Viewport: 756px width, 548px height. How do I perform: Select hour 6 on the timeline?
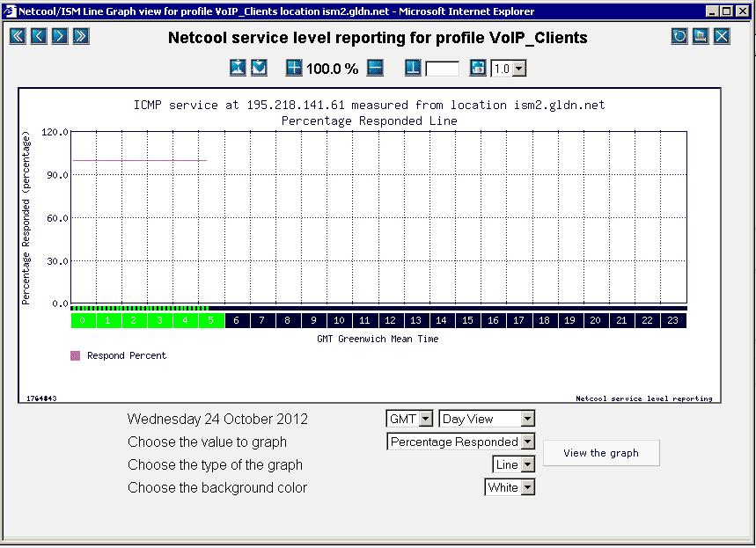point(236,320)
